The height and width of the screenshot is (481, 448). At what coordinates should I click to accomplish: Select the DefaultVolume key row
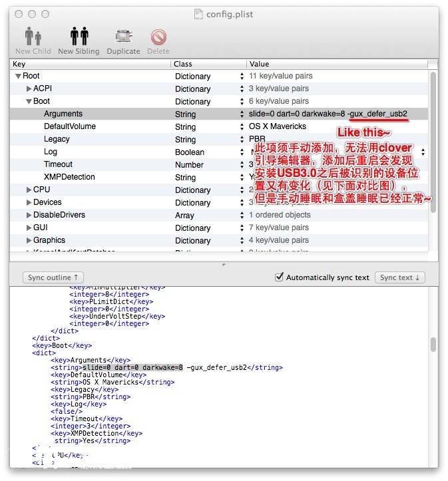(70, 127)
